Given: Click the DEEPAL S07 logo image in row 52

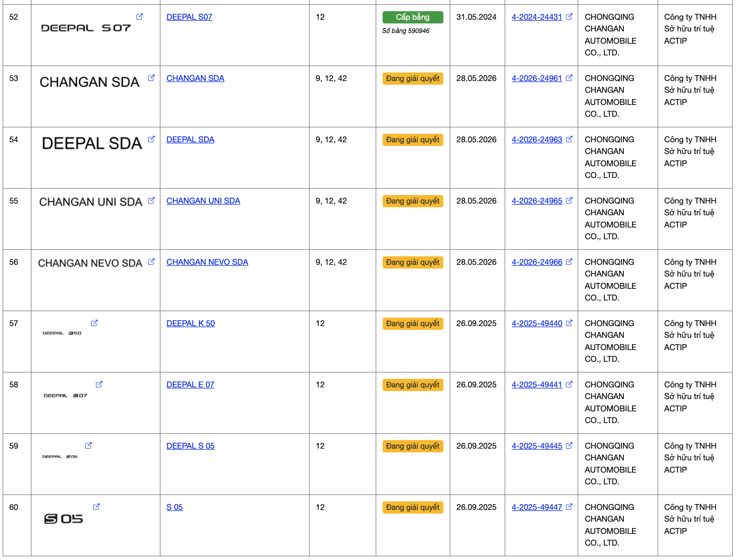Looking at the screenshot, I should point(86,28).
